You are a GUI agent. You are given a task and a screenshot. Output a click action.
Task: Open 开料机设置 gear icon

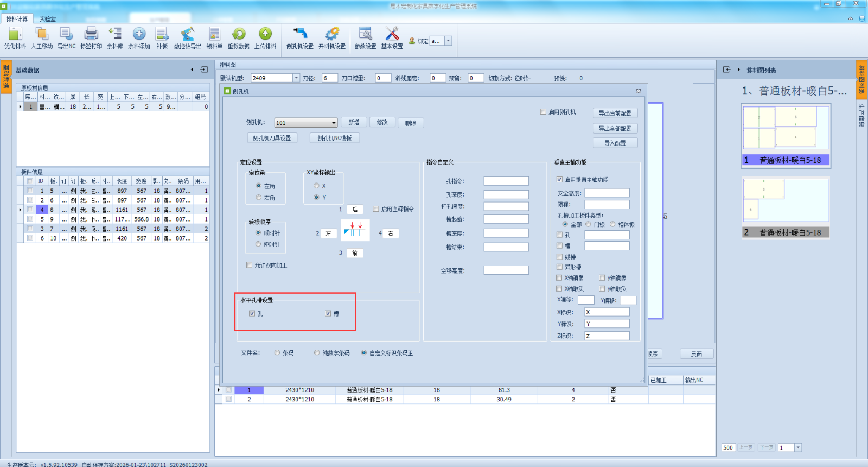click(x=331, y=35)
